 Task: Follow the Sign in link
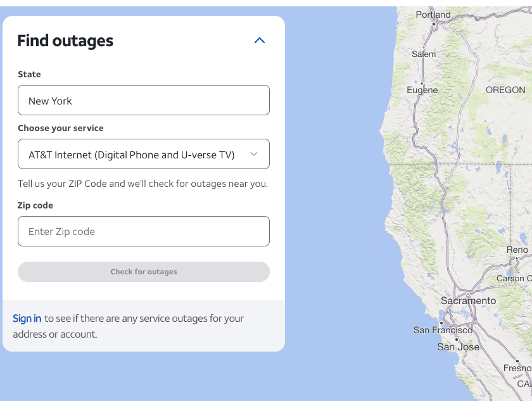pos(27,318)
